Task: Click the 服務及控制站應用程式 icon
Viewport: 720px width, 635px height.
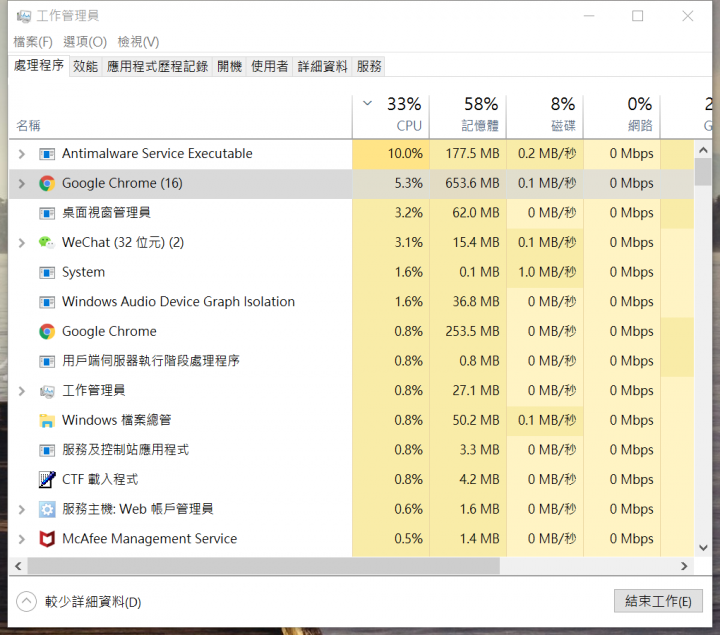Action: click(x=47, y=450)
